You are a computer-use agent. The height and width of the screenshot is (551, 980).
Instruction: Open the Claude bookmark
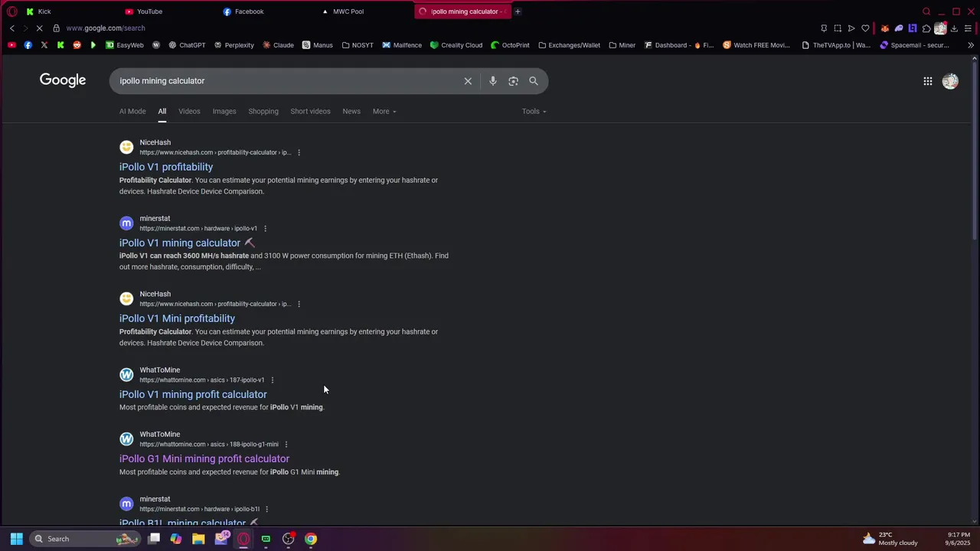pyautogui.click(x=278, y=45)
